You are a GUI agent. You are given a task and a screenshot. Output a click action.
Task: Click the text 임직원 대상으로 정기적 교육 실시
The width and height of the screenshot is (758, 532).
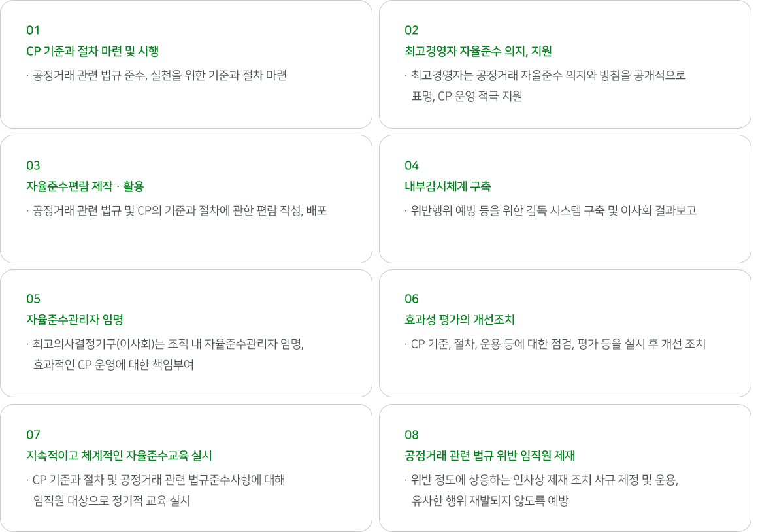[x=112, y=501]
